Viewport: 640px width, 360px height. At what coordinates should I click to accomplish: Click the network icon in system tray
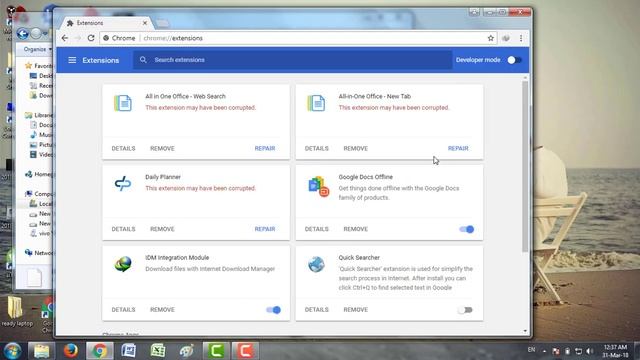[x=578, y=351]
